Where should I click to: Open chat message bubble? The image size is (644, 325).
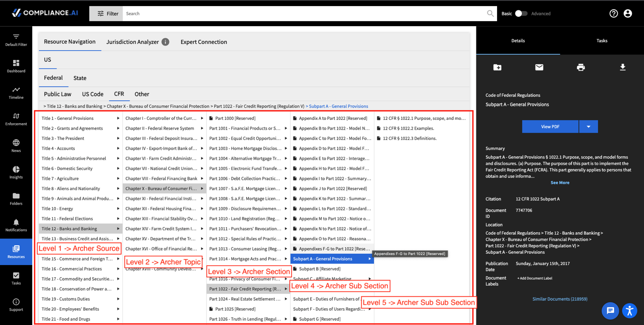coord(610,310)
